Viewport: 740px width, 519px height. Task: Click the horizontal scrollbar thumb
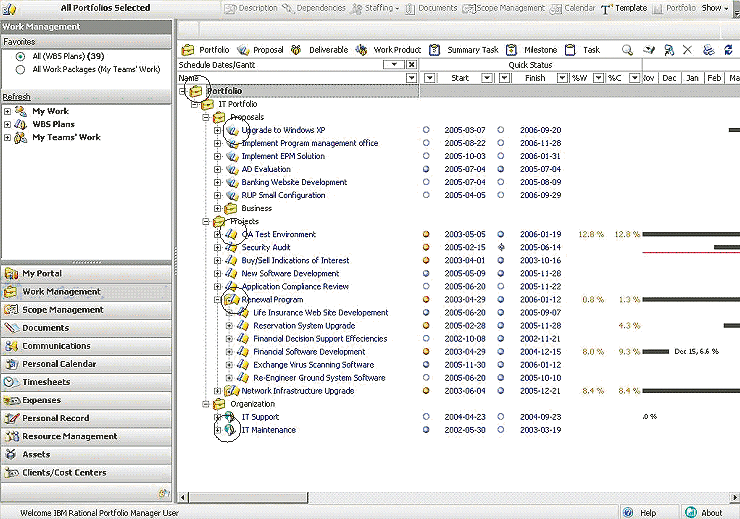point(248,497)
